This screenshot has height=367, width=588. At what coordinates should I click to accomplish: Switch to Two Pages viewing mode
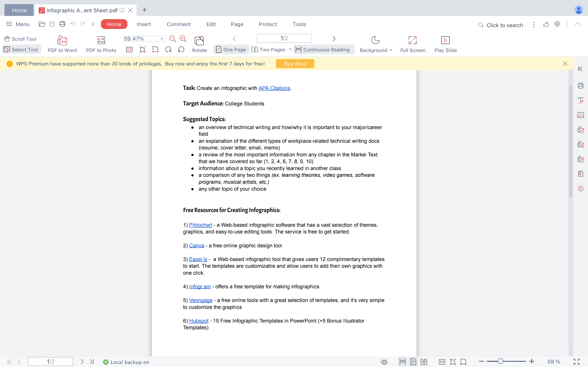coord(269,49)
